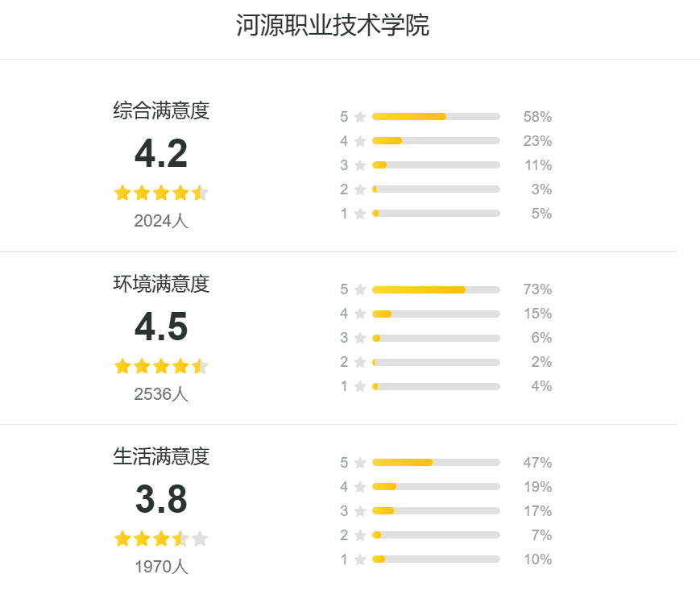Screen dimensions: 700x599
Task: Click the 58% progress bar in 综合满意度
Action: pyautogui.click(x=436, y=117)
